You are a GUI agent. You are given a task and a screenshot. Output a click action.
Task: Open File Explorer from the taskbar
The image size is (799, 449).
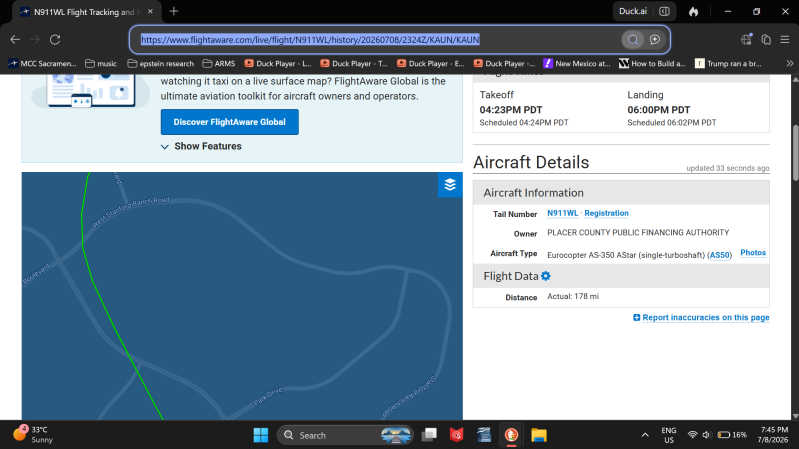pyautogui.click(x=539, y=435)
